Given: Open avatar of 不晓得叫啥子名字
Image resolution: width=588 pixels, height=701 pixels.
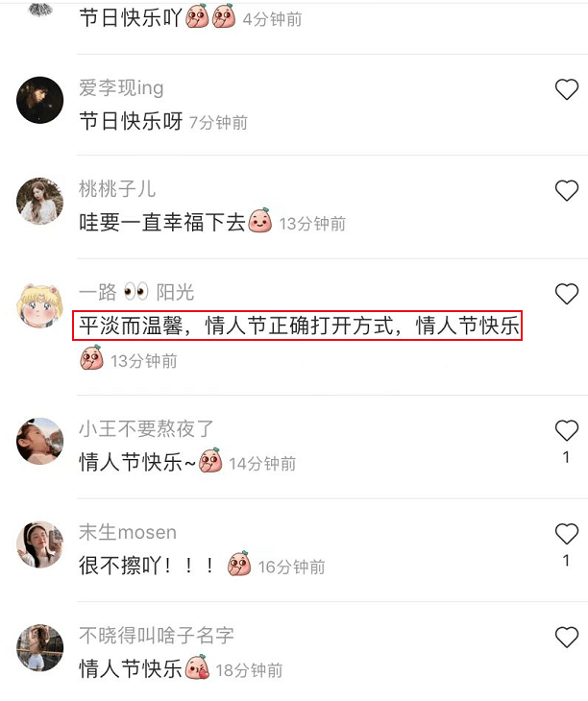Looking at the screenshot, I should point(39,648).
